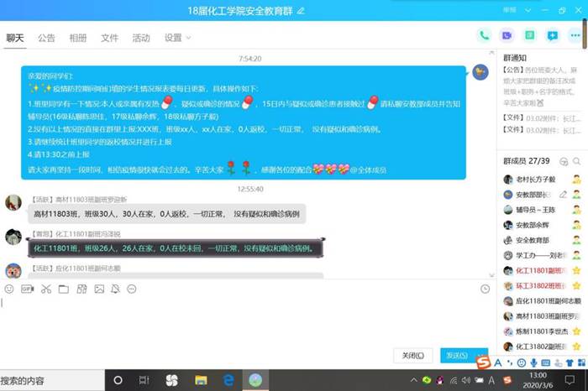Open Sogou toolbox grid icon
The image size is (588, 391).
click(x=581, y=362)
